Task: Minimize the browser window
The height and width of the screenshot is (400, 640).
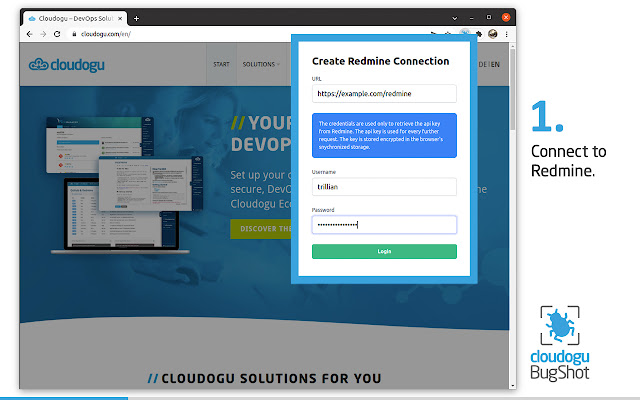Action: click(471, 18)
